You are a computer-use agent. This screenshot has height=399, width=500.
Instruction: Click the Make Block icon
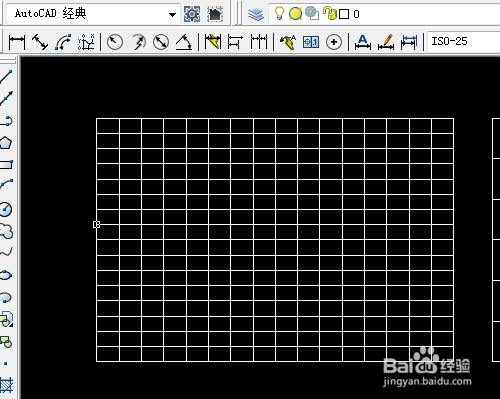(6, 341)
